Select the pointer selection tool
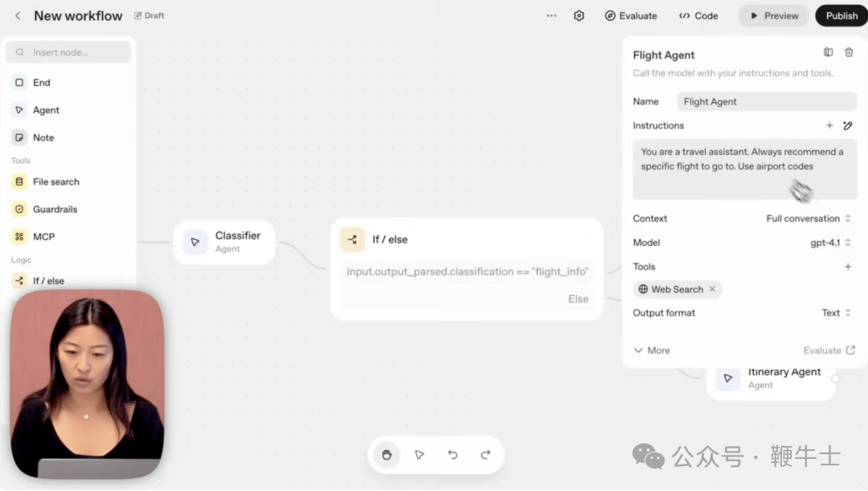This screenshot has width=868, height=491. (x=420, y=455)
